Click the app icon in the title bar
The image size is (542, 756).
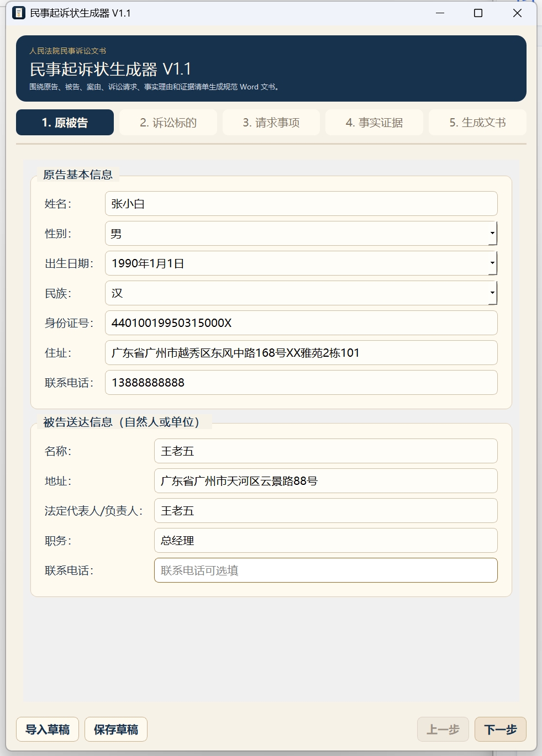[x=19, y=13]
